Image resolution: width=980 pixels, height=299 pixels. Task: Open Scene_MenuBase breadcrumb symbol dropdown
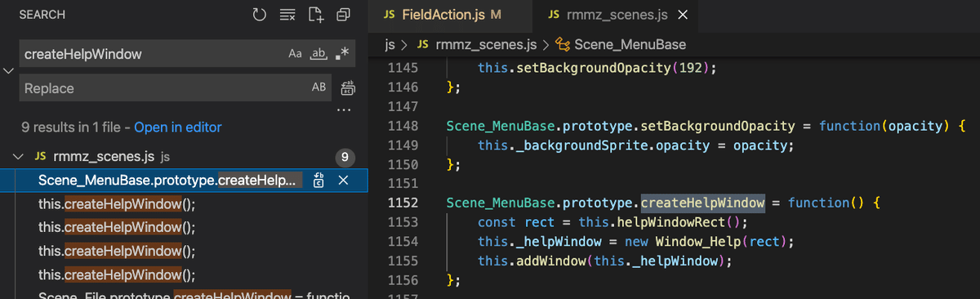coord(620,44)
